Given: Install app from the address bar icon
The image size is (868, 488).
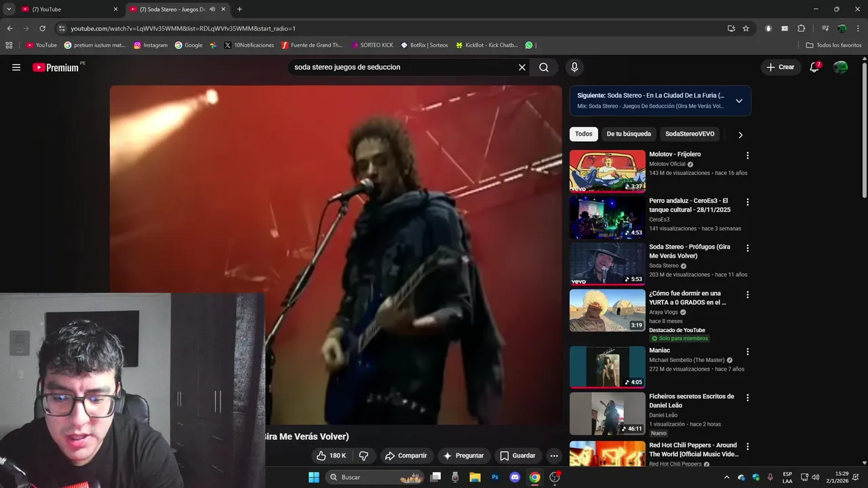Looking at the screenshot, I should 731,28.
